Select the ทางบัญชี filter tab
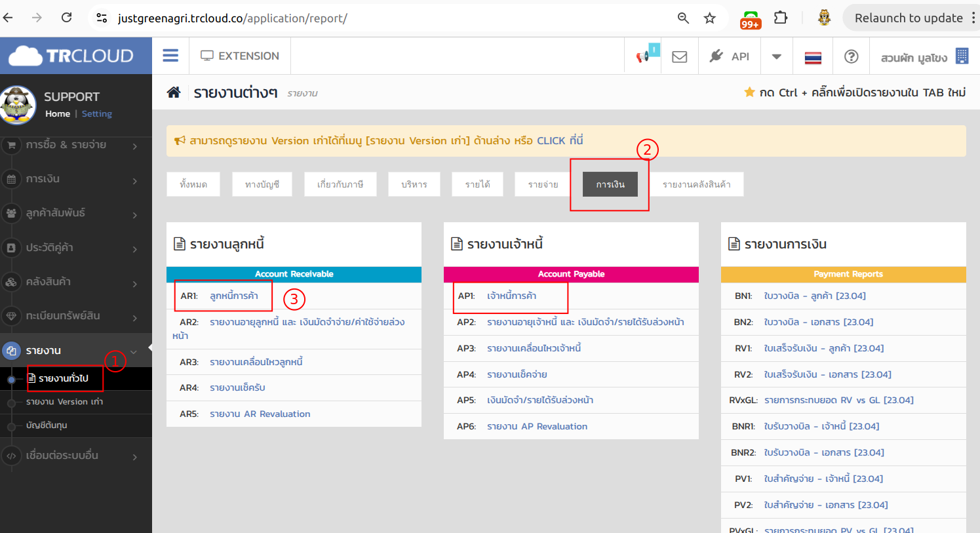This screenshot has width=980, height=533. click(x=262, y=184)
